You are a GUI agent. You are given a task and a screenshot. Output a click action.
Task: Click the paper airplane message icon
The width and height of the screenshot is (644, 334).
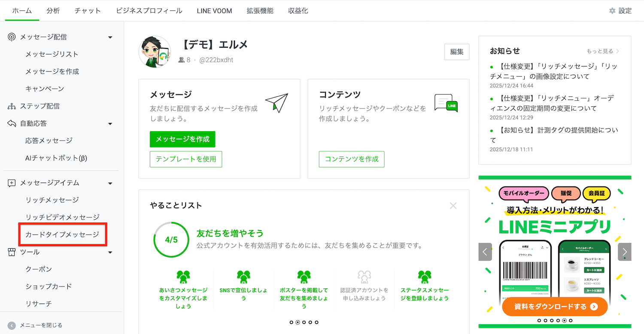click(276, 102)
